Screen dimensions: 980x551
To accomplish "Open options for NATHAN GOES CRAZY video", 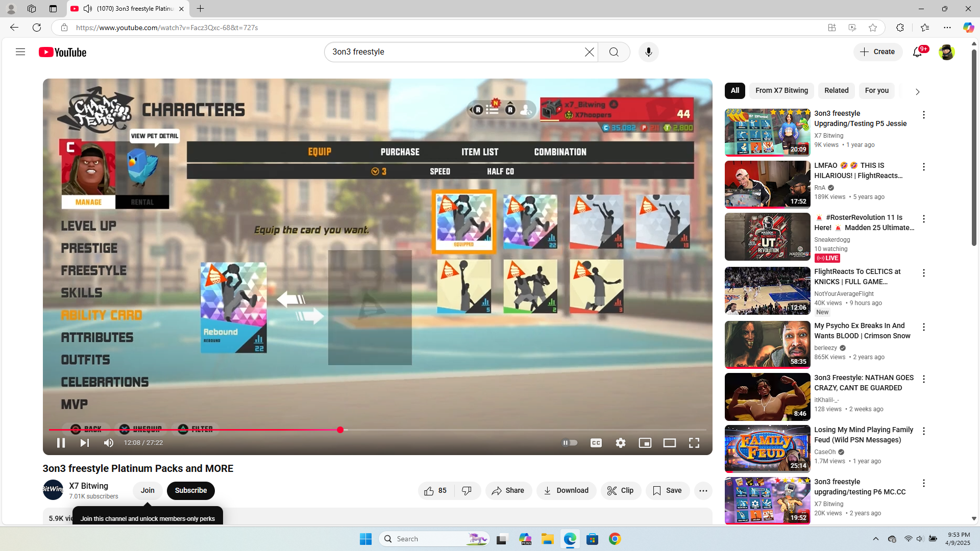I will click(924, 380).
